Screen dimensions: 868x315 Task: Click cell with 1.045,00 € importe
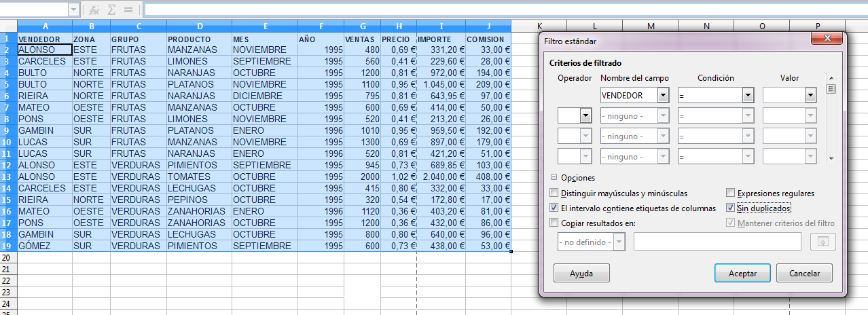(441, 84)
